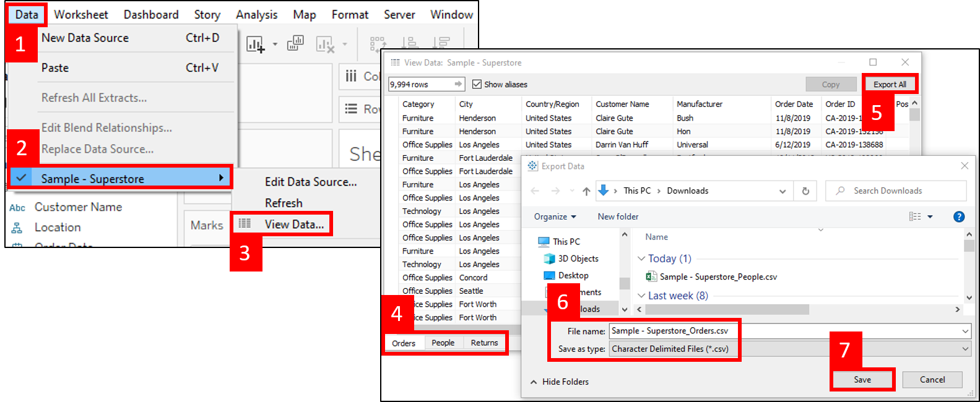The image size is (980, 402).
Task: Click the Sort Ascending toolbar icon
Action: pos(409,43)
